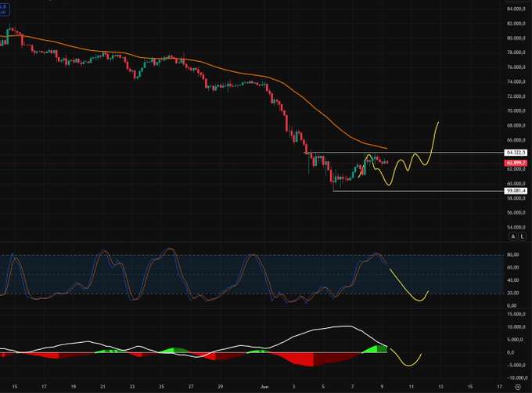Click the 23 date on time axis
The image size is (532, 393).
(132, 387)
